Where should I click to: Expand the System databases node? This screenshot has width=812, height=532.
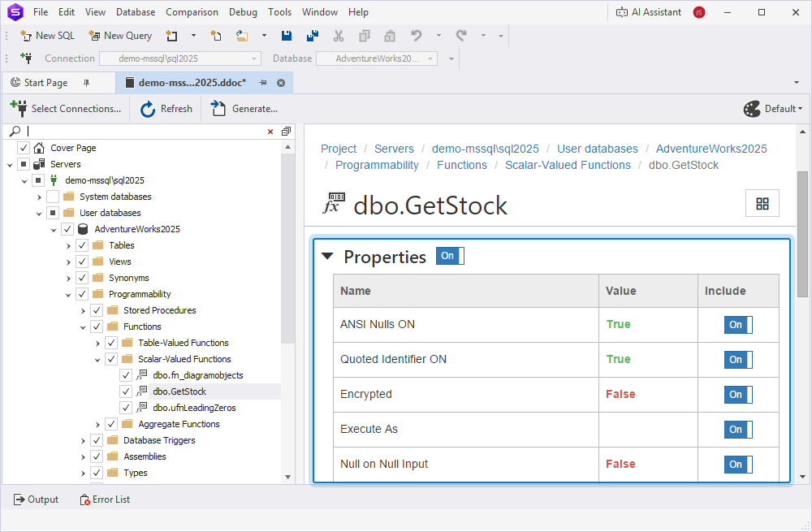tap(39, 197)
